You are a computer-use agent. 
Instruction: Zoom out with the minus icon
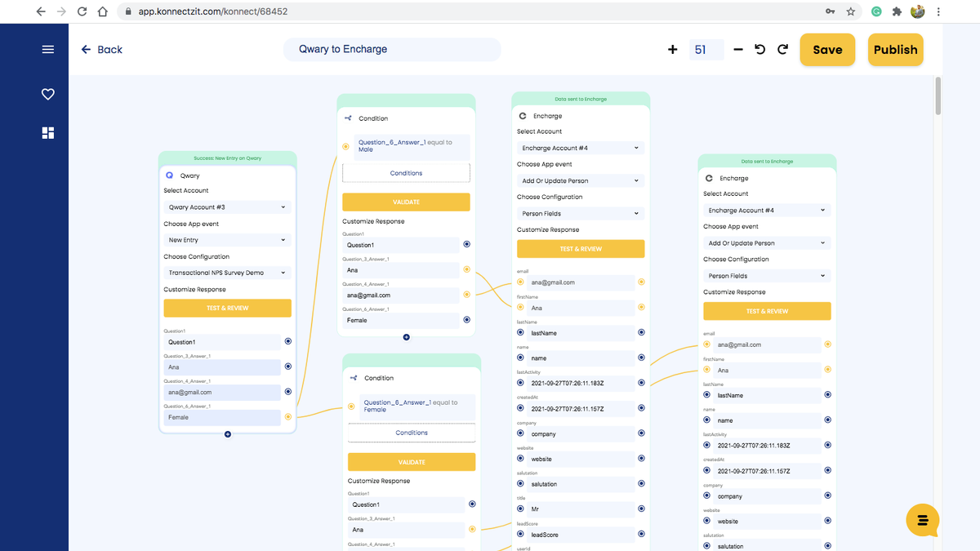[x=738, y=49]
